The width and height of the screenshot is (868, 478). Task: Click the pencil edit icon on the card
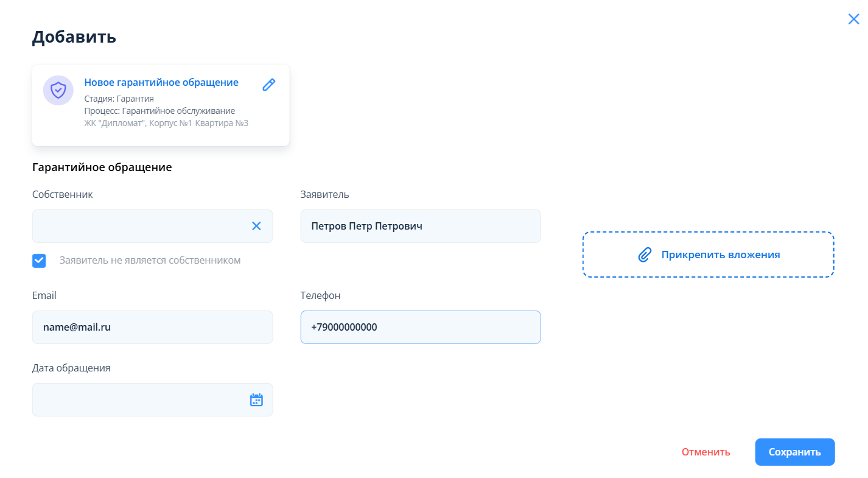tap(268, 85)
